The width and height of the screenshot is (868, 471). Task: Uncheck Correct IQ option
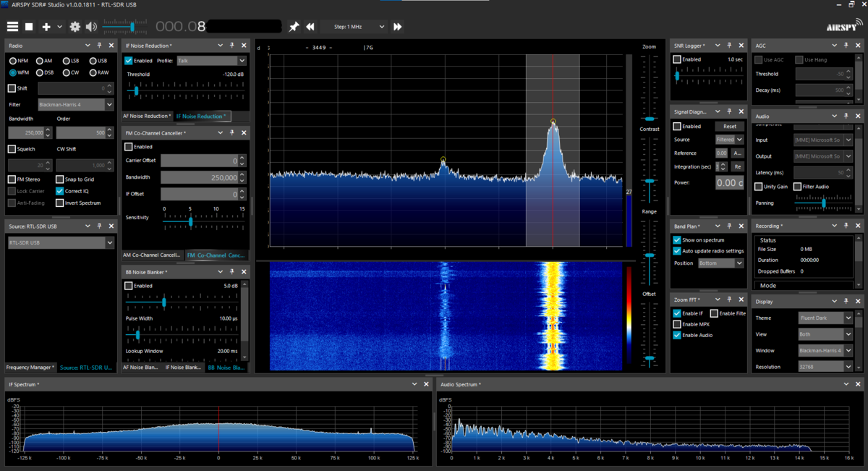pos(60,191)
